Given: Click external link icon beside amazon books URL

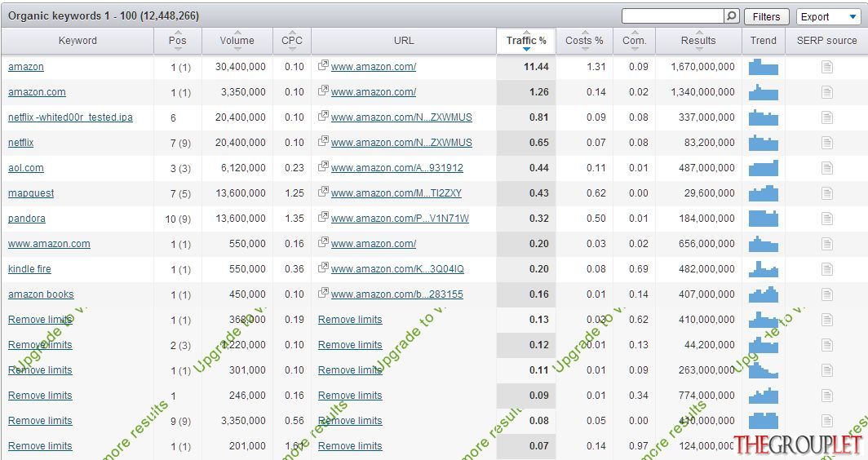Looking at the screenshot, I should pyautogui.click(x=323, y=293).
